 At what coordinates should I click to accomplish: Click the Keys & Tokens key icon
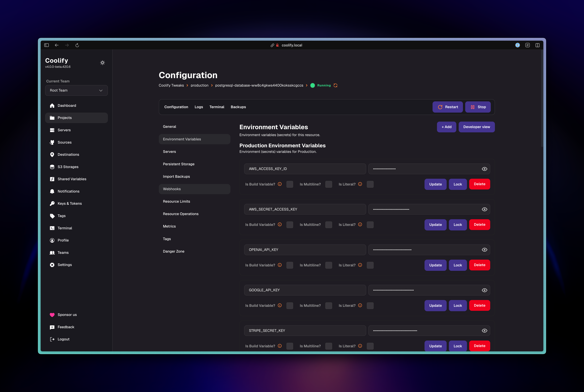(x=52, y=203)
